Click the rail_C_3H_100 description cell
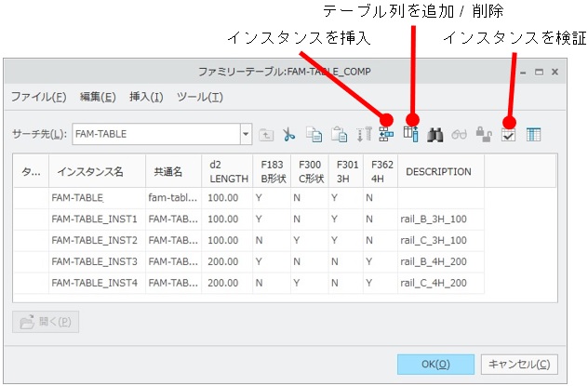 point(441,240)
